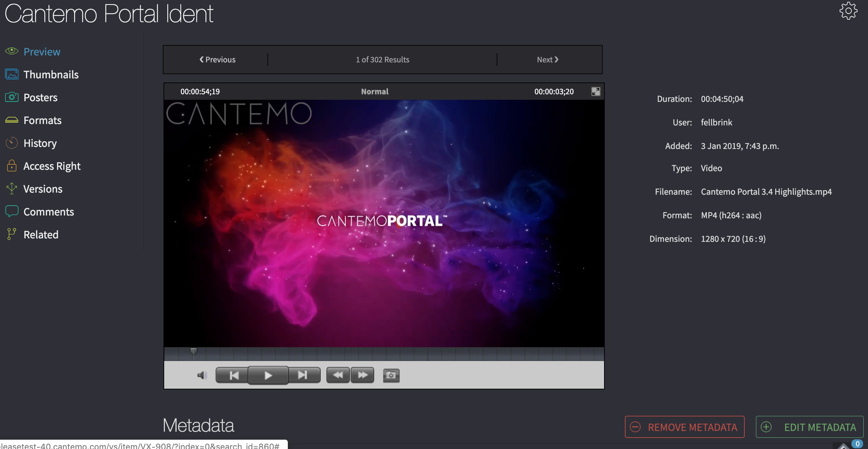Click the History clock icon

[12, 143]
